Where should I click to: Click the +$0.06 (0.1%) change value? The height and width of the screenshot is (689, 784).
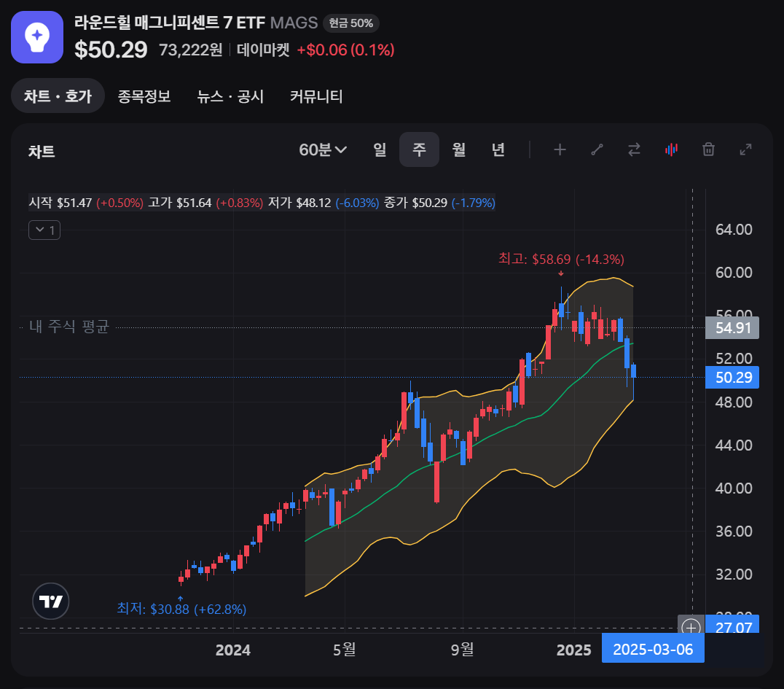coord(345,50)
